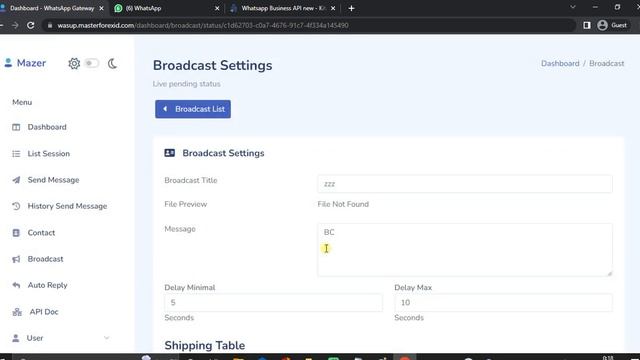Click the Broadcast breadcrumb text
Image resolution: width=640 pixels, height=360 pixels.
(x=607, y=64)
